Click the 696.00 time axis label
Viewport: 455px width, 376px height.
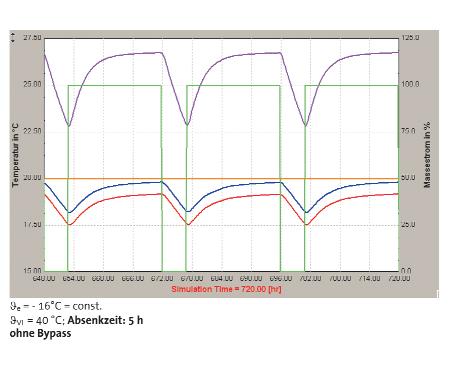281,278
